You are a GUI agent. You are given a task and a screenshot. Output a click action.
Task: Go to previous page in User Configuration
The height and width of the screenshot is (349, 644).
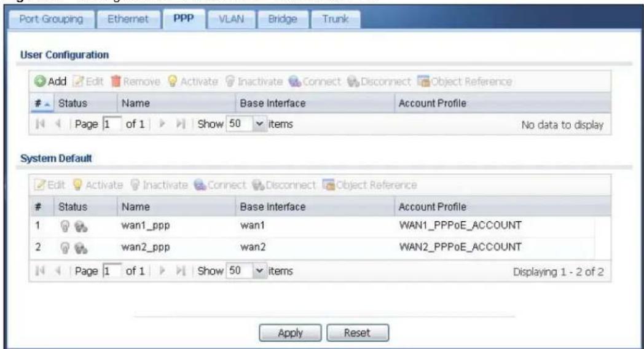(x=58, y=124)
